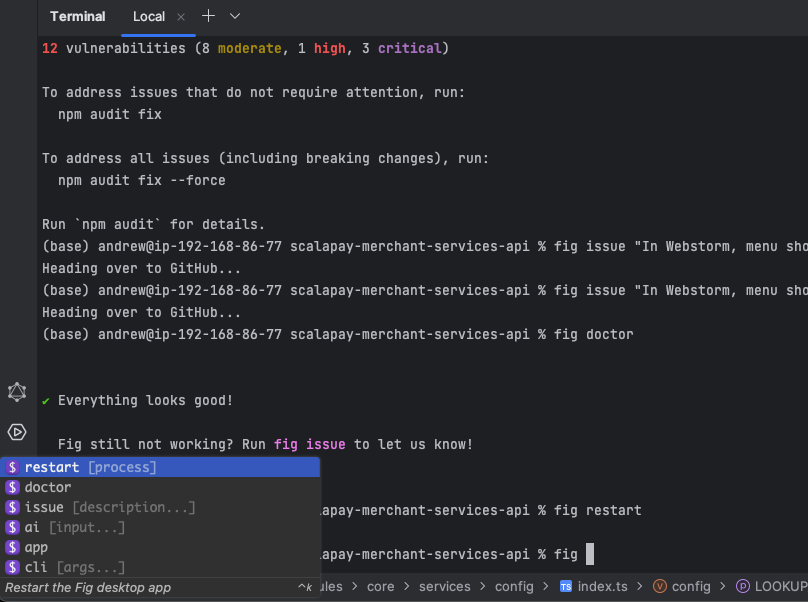Select the doctor command suggestion
This screenshot has height=602, width=808.
point(48,487)
